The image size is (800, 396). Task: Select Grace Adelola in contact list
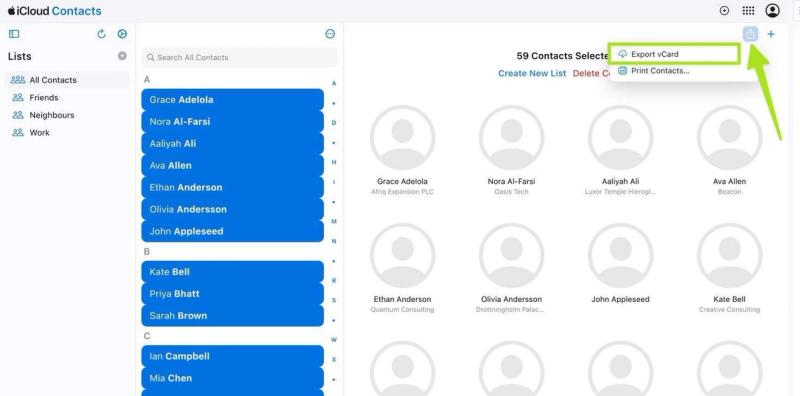(x=232, y=100)
